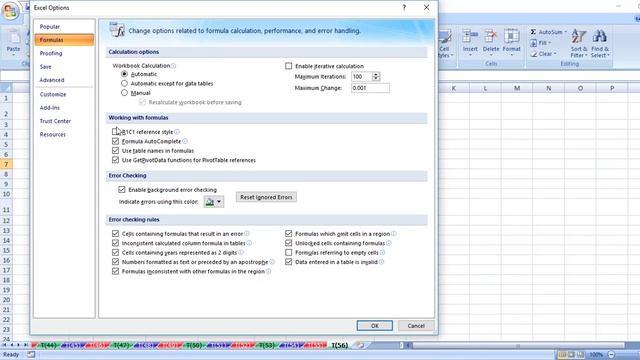The height and width of the screenshot is (360, 640).
Task: Click the Insert cells icon
Action: [470, 37]
